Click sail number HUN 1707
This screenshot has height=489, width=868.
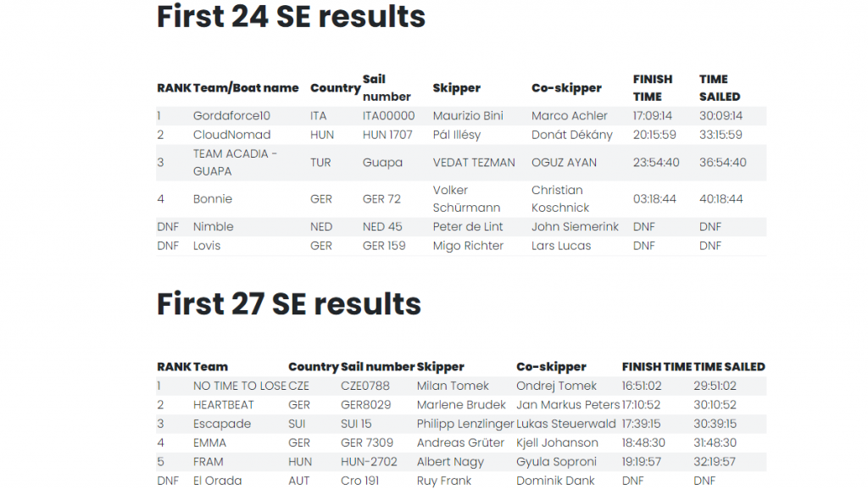click(x=387, y=135)
